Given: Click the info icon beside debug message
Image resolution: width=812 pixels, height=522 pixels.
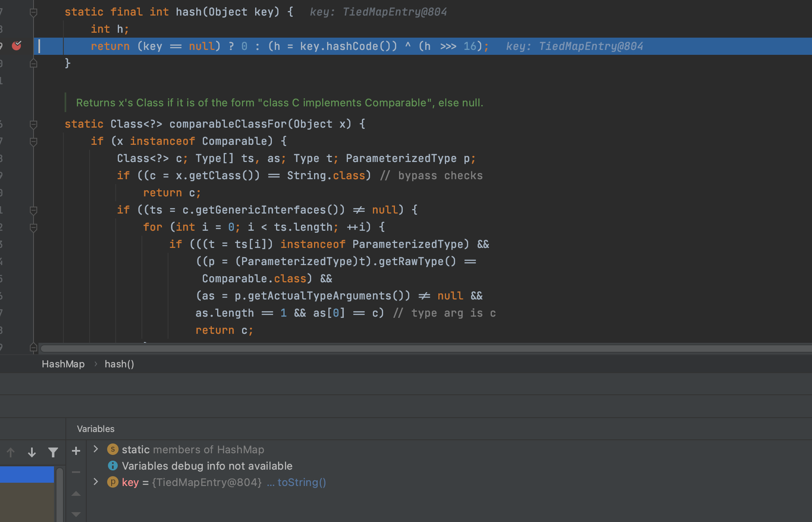Looking at the screenshot, I should pos(113,466).
